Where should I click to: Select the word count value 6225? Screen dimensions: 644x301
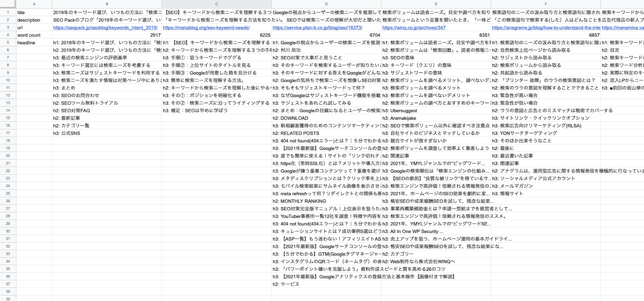pyautogui.click(x=217, y=35)
